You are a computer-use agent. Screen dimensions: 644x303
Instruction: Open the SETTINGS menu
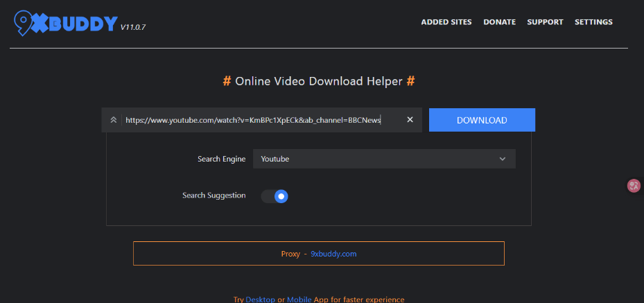pyautogui.click(x=593, y=22)
